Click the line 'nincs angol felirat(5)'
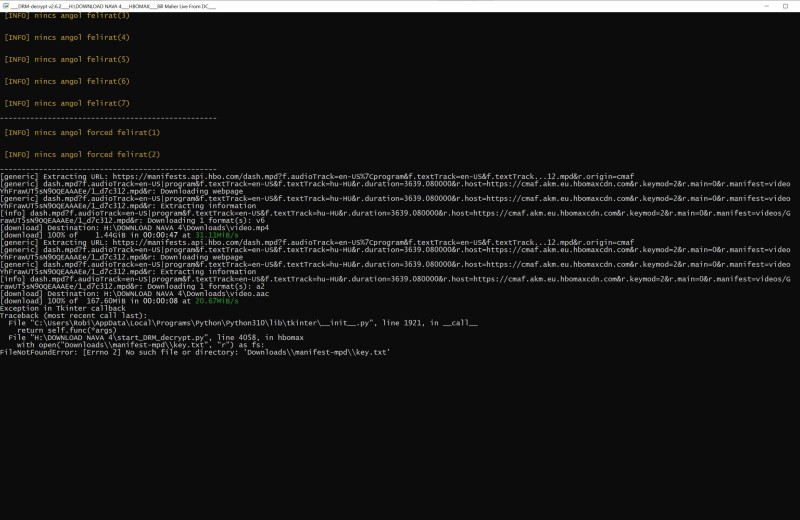Viewport: 800px width, 520px height. (67, 59)
